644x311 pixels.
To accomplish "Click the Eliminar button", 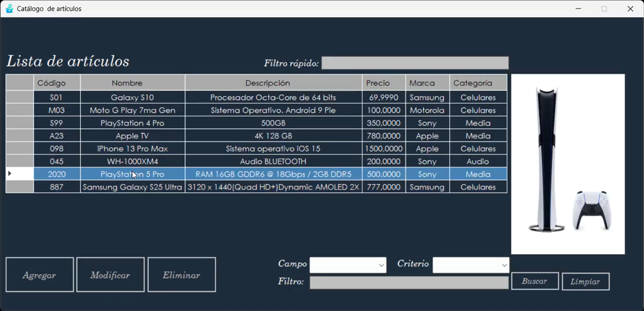I will click(x=181, y=274).
